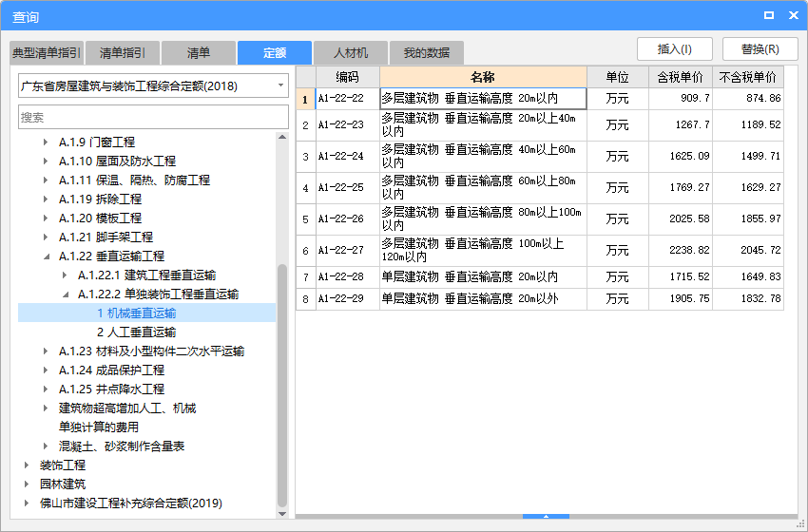
Task: Select code cell A1-22-23
Action: click(347, 125)
